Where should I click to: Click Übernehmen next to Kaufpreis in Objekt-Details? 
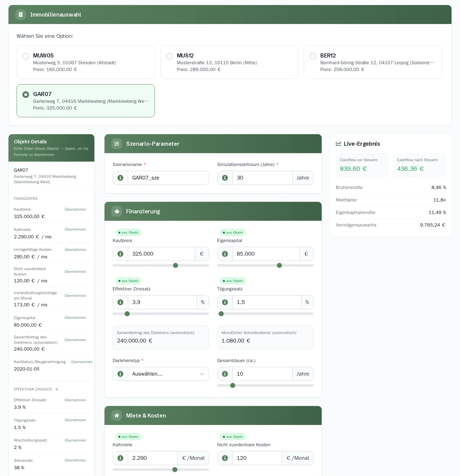75,209
